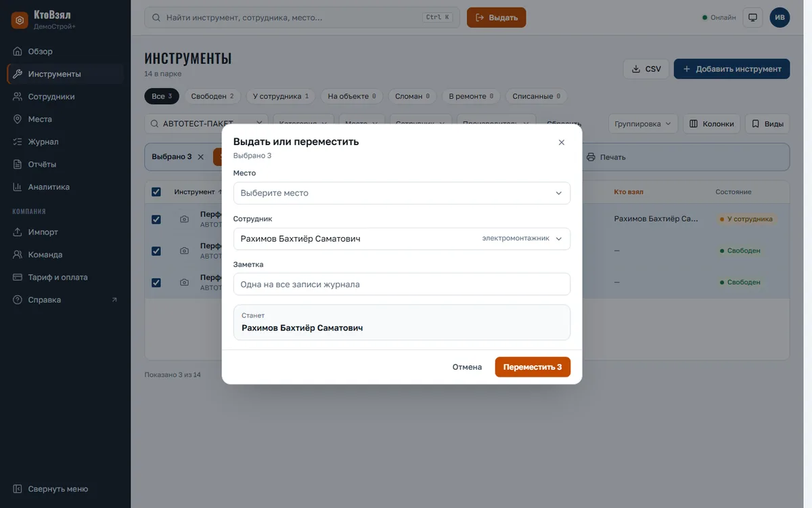Select the Сломан filter tab
Screen dimensions: 812x508
[413, 96]
